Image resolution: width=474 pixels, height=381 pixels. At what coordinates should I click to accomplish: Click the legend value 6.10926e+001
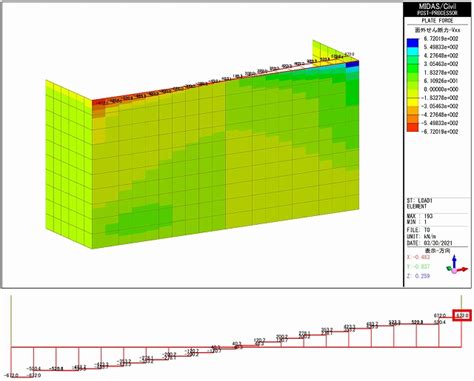click(x=441, y=81)
